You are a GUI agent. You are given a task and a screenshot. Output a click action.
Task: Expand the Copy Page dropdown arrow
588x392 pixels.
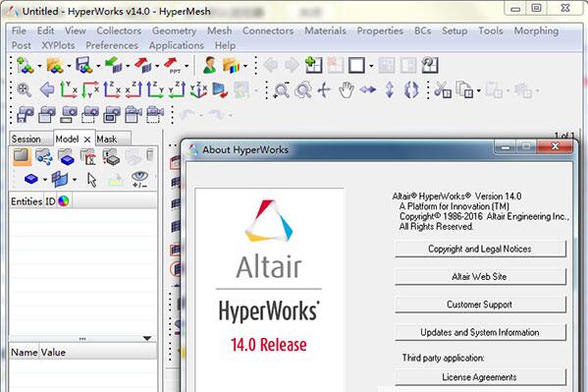pos(479,90)
